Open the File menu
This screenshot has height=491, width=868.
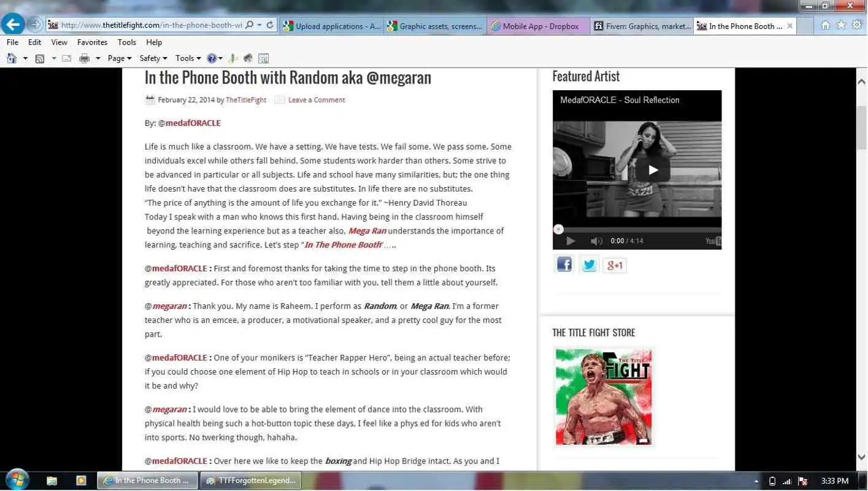(12, 42)
